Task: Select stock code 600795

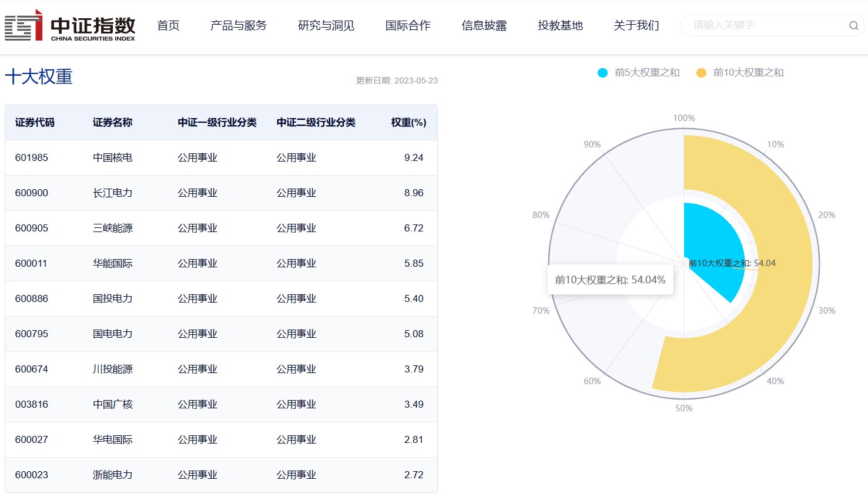Action: [32, 334]
